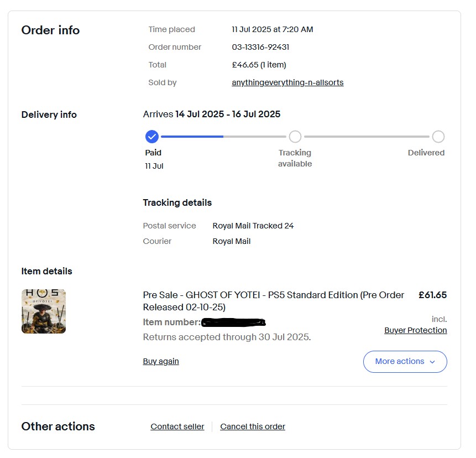
Task: Visit seller anythingeverything-n-allsorts profile link
Action: coord(287,82)
